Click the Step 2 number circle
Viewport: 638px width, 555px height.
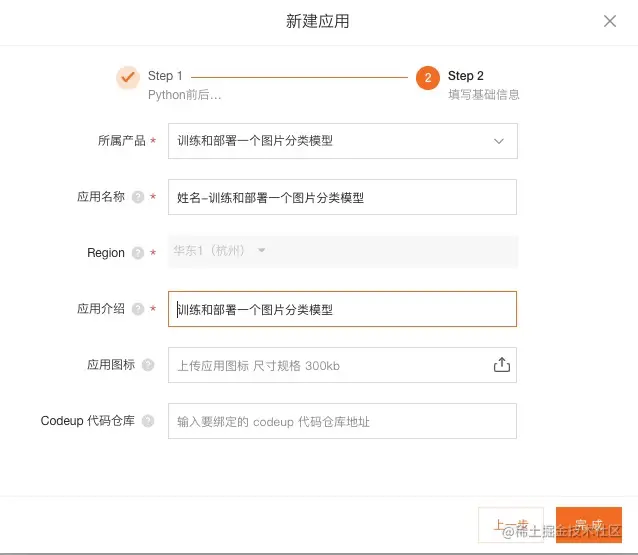tap(428, 78)
